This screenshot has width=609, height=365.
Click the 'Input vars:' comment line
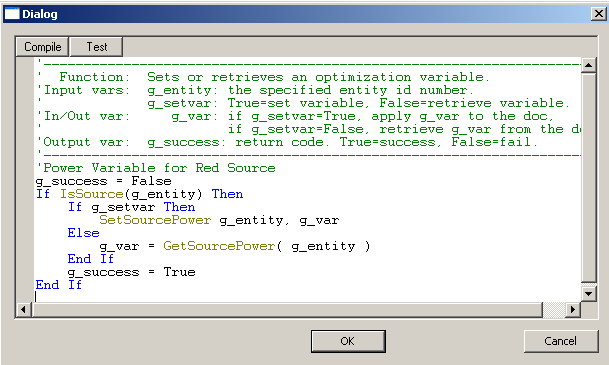click(x=256, y=90)
